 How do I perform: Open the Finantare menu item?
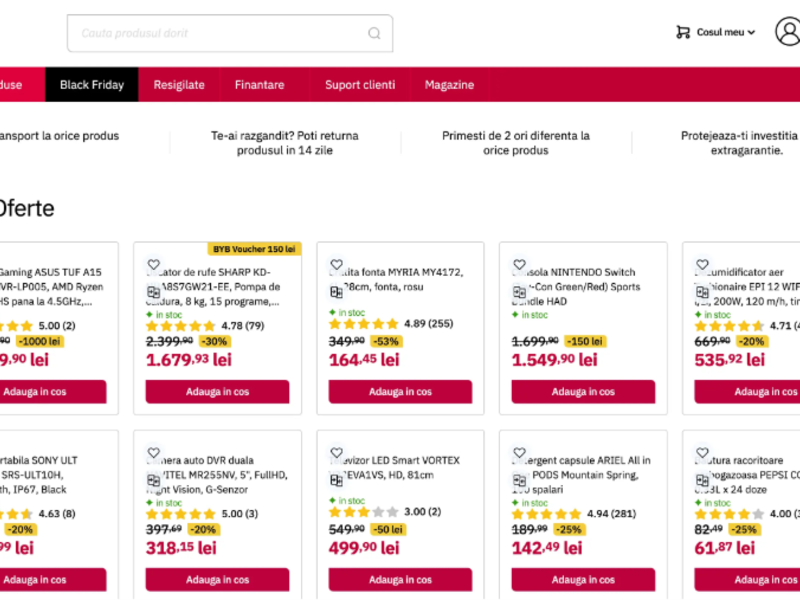tap(260, 85)
